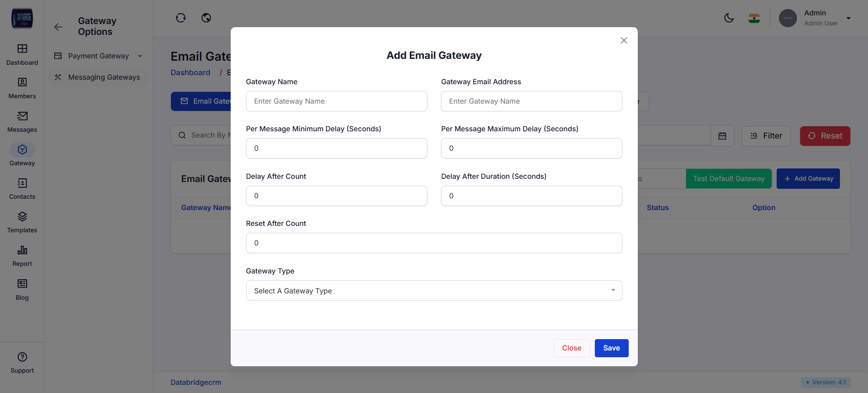Open the Report sidebar icon
Screen dimensions: 868x393
(22, 250)
